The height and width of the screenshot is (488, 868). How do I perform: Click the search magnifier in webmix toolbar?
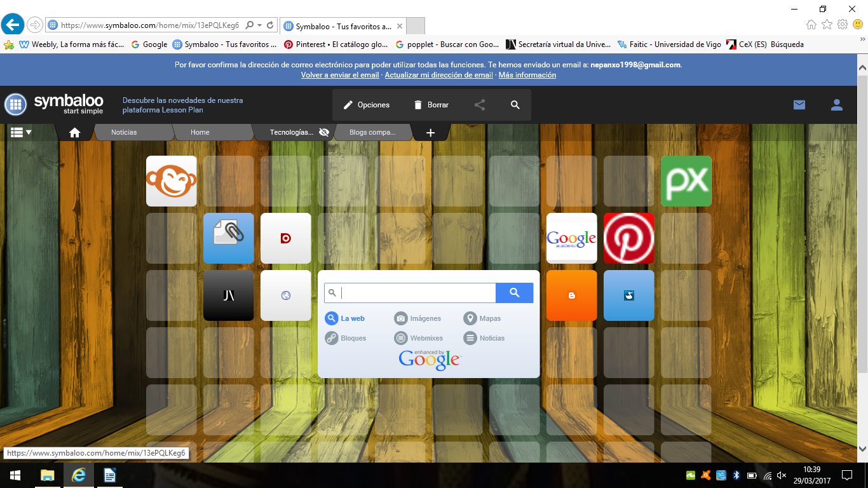pos(515,105)
